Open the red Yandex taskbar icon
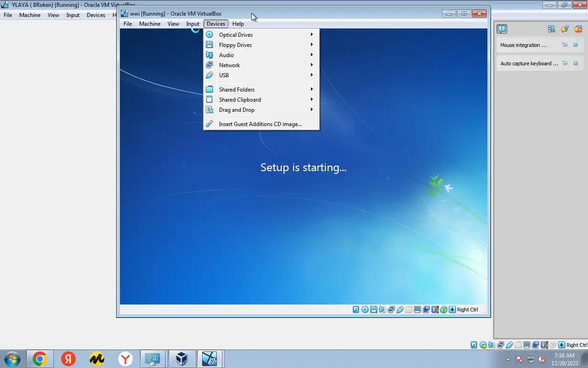 (x=68, y=359)
